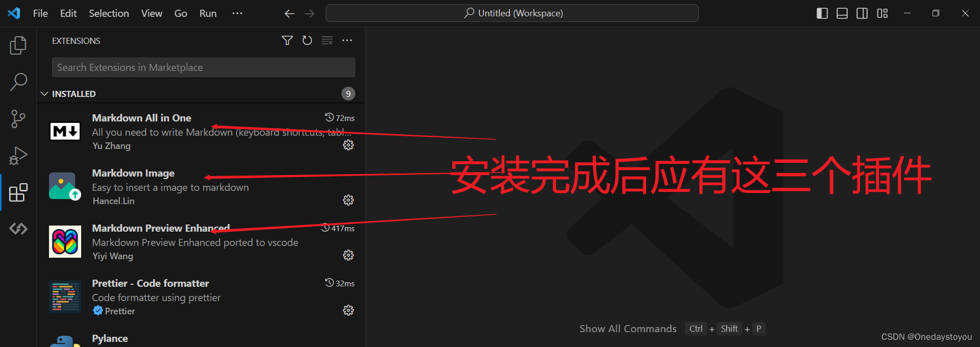Open the Run and Debug view
The image size is (980, 347).
point(18,156)
